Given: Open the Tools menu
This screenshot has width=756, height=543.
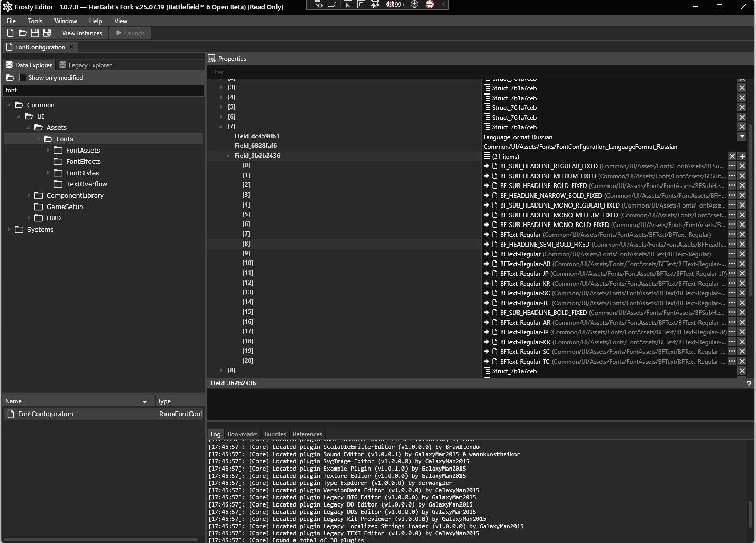Looking at the screenshot, I should (35, 21).
